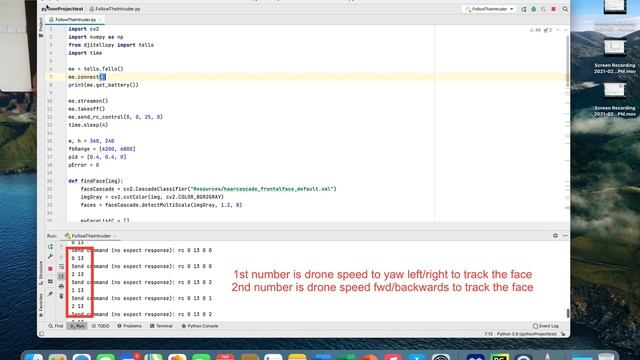Open the TODO tool window
This screenshot has width=640, height=360.
point(100,326)
